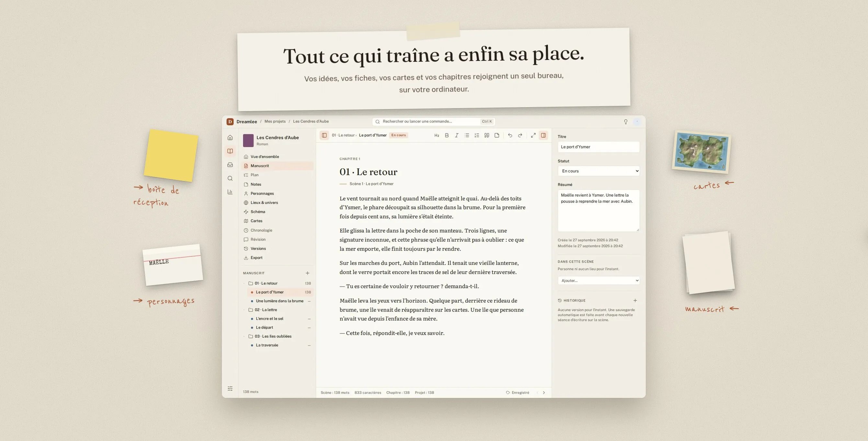Click the purple project cover swatch
Screen dimensions: 868x441
coord(248,141)
